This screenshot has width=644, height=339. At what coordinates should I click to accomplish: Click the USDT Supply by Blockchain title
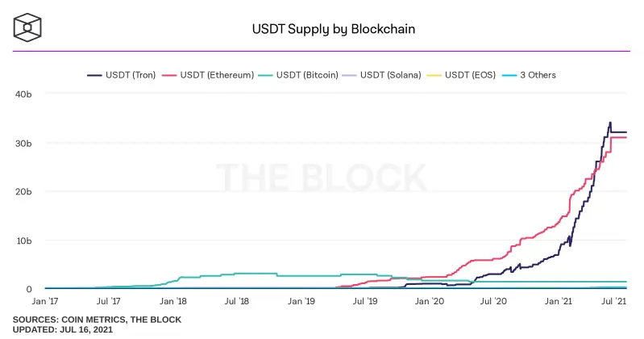coord(334,29)
